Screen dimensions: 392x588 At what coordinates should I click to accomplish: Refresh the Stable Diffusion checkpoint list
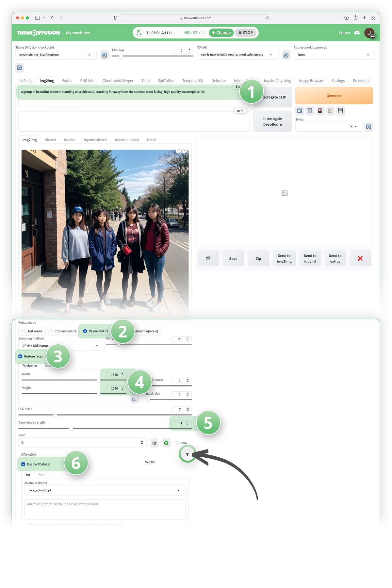coord(104,55)
